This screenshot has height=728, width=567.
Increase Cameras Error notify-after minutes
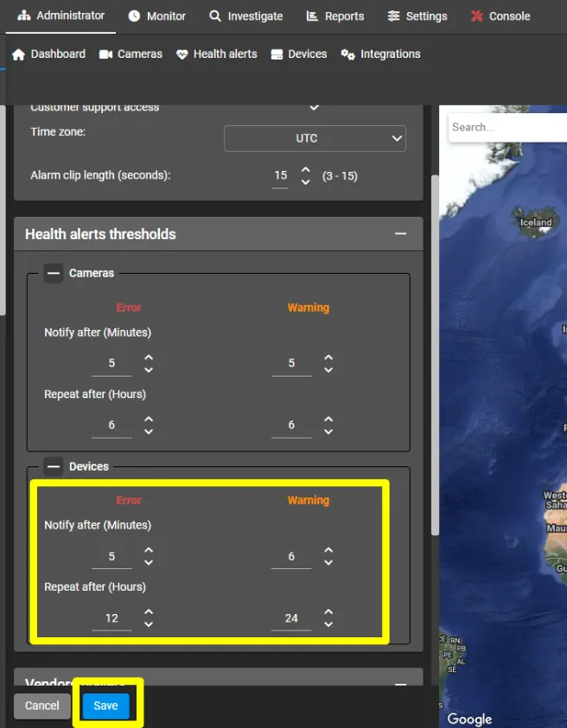[x=149, y=358]
